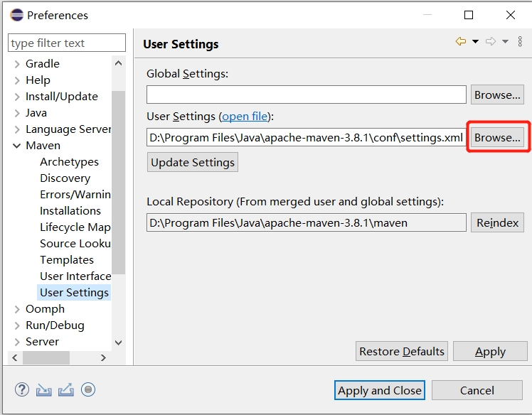This screenshot has height=415, width=532.
Task: Click the Reindex button
Action: 497,222
